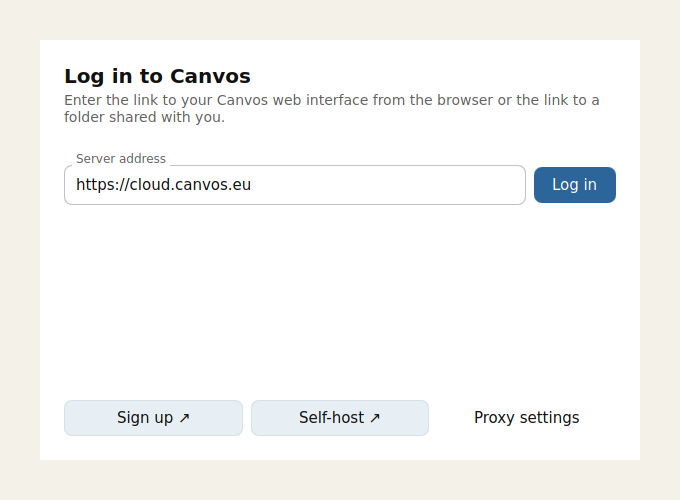Image resolution: width=680 pixels, height=500 pixels.
Task: Click the empty right part of address field
Action: (x=390, y=185)
